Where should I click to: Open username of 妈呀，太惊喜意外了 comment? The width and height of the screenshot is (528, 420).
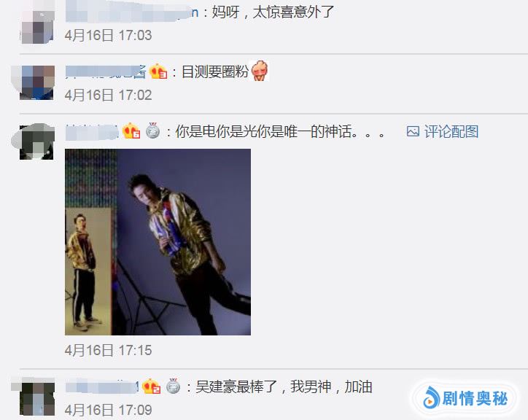[132, 13]
